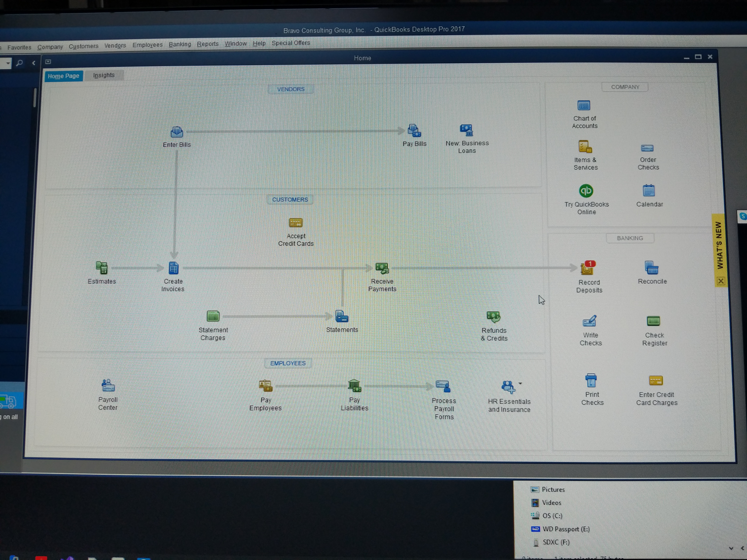Image resolution: width=747 pixels, height=560 pixels.
Task: Launch Try QuickBooks Online icon
Action: pos(586,191)
